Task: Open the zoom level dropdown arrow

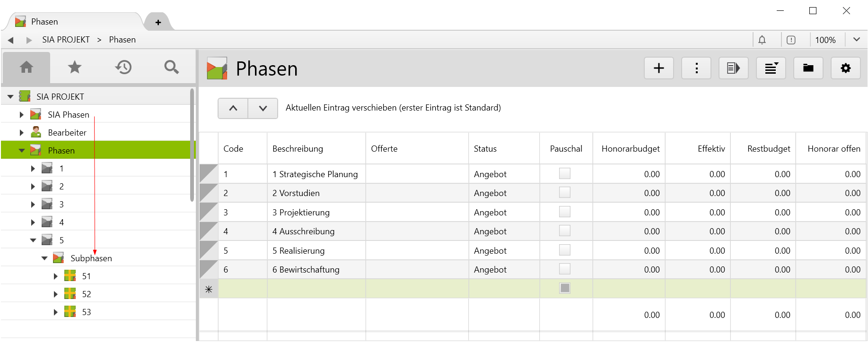Action: (856, 40)
